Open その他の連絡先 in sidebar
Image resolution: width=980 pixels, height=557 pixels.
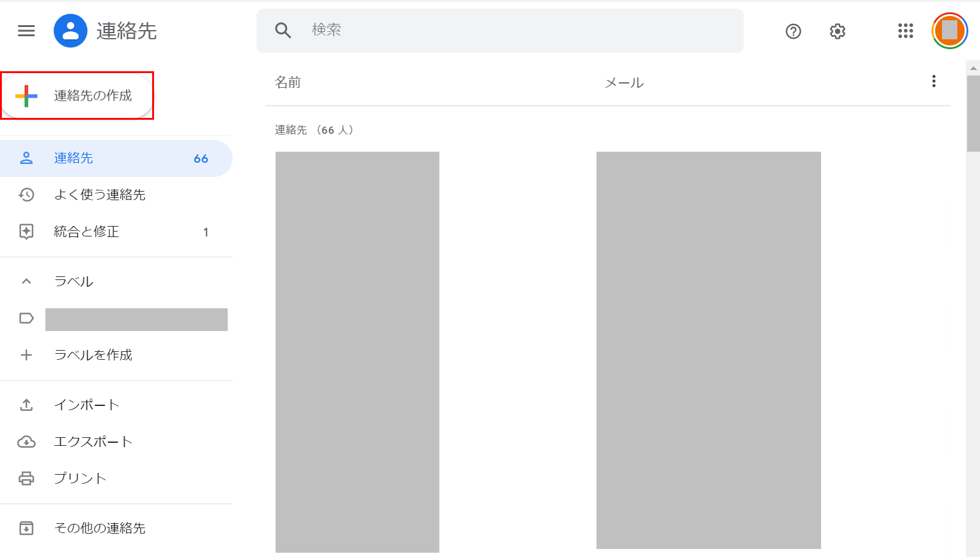99,528
